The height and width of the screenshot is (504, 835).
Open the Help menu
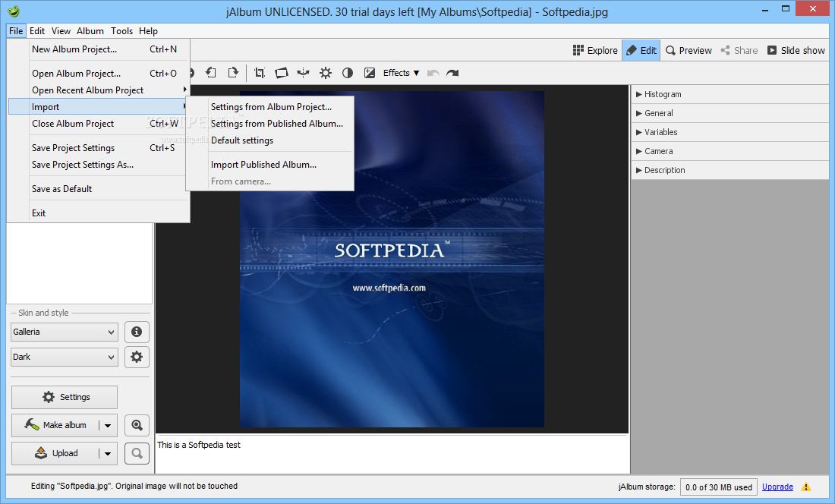(148, 31)
